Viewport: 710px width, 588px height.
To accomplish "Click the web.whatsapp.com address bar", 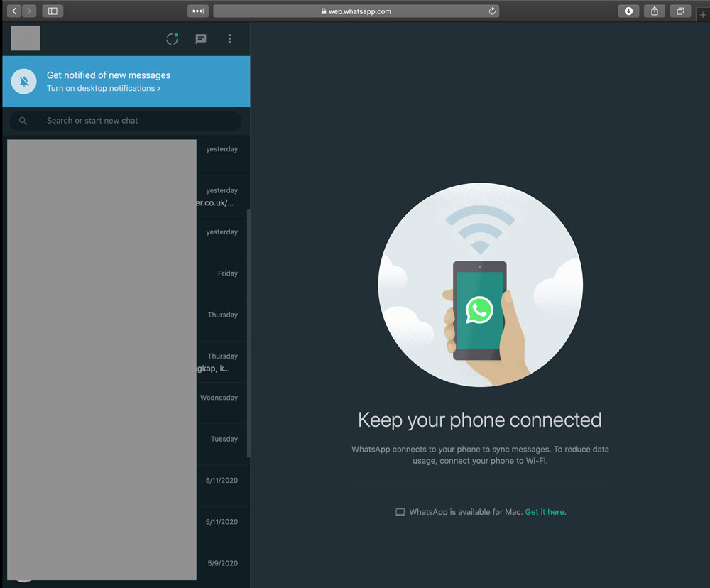I will 356,11.
